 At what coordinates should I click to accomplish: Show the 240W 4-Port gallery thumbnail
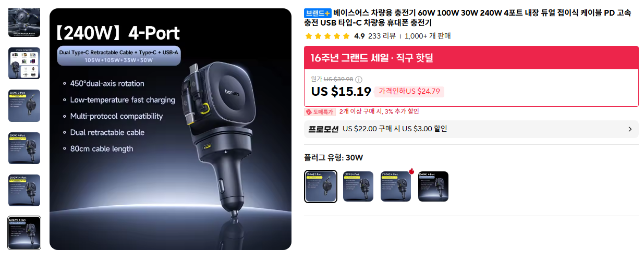(24, 232)
